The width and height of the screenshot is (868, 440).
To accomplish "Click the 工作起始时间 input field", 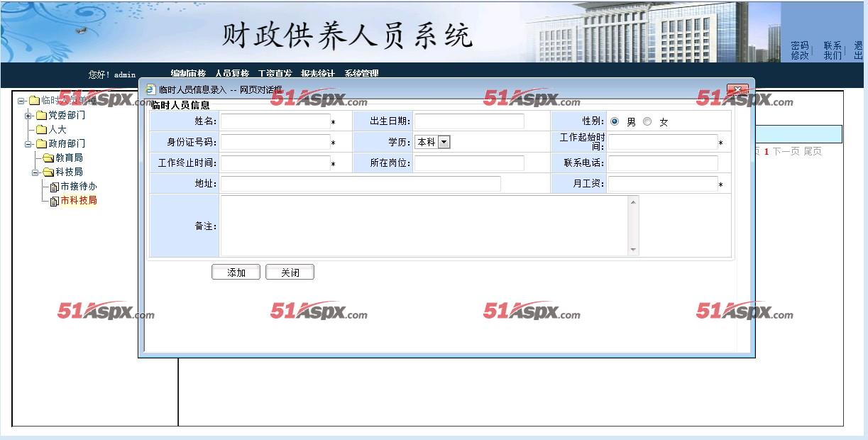I will click(663, 142).
